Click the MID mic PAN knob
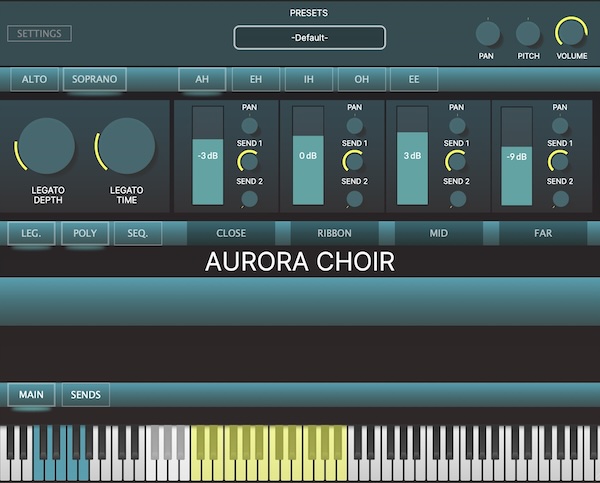Screen dimensions: 600x483 coord(457,126)
